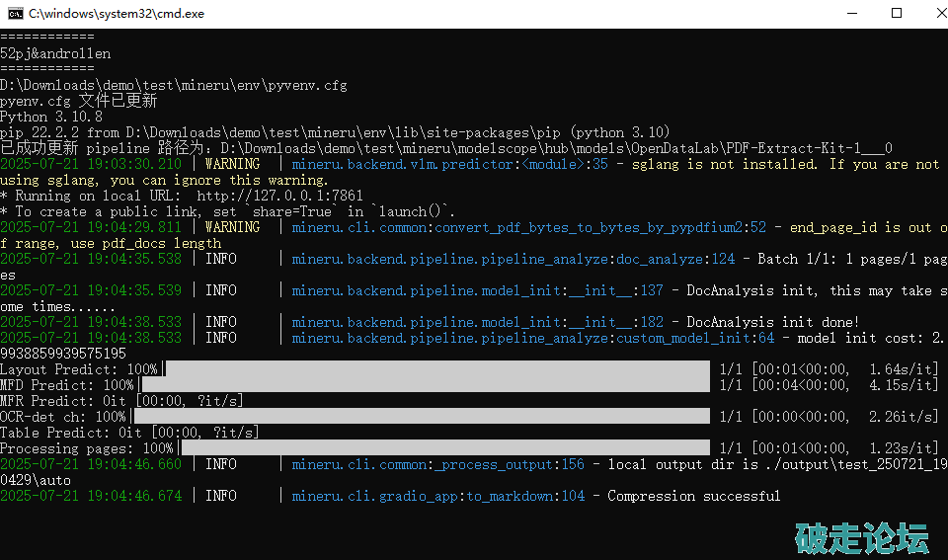
Task: Click the Table Predict status line
Action: click(x=129, y=433)
